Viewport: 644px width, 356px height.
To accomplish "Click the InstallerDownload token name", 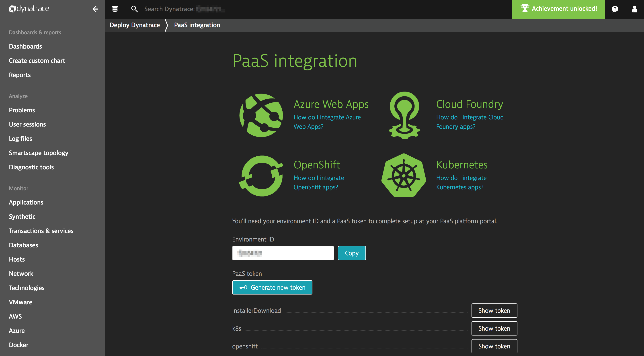I will point(256,311).
